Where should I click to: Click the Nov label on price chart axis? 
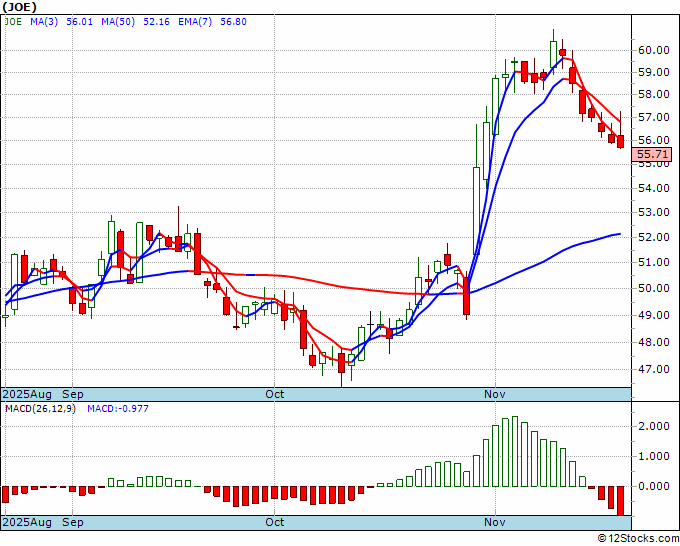pos(495,394)
